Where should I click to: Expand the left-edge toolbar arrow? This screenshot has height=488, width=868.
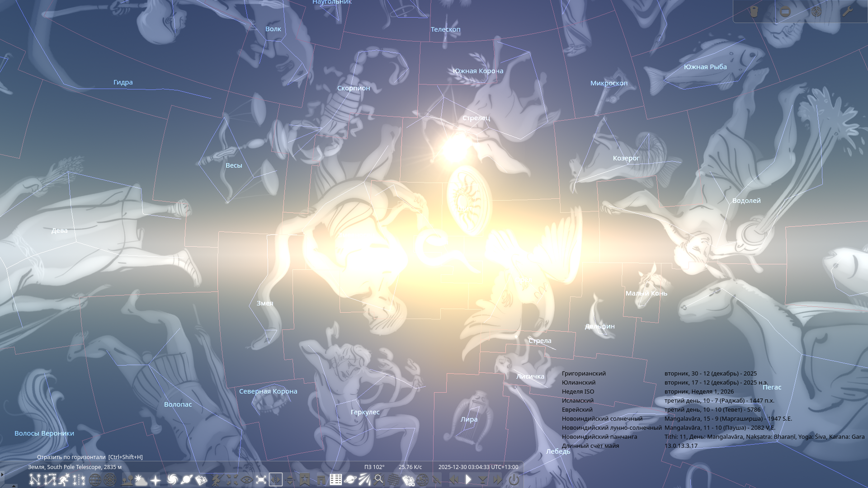point(2,474)
